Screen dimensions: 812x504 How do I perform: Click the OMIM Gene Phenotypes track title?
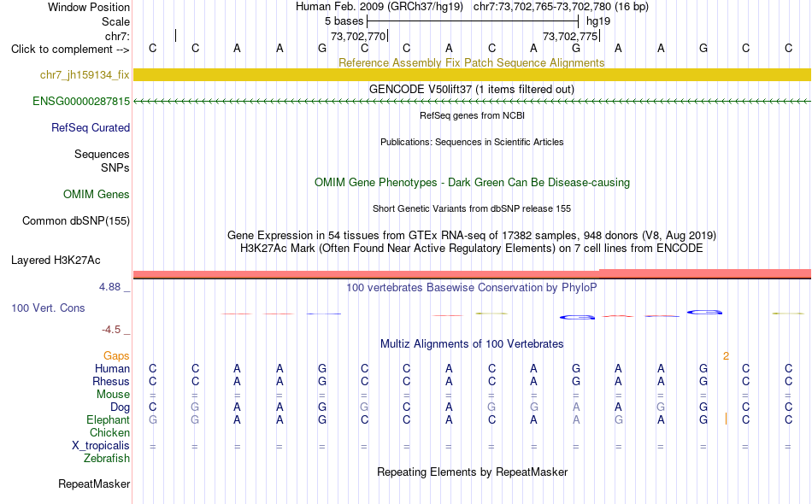tap(473, 182)
